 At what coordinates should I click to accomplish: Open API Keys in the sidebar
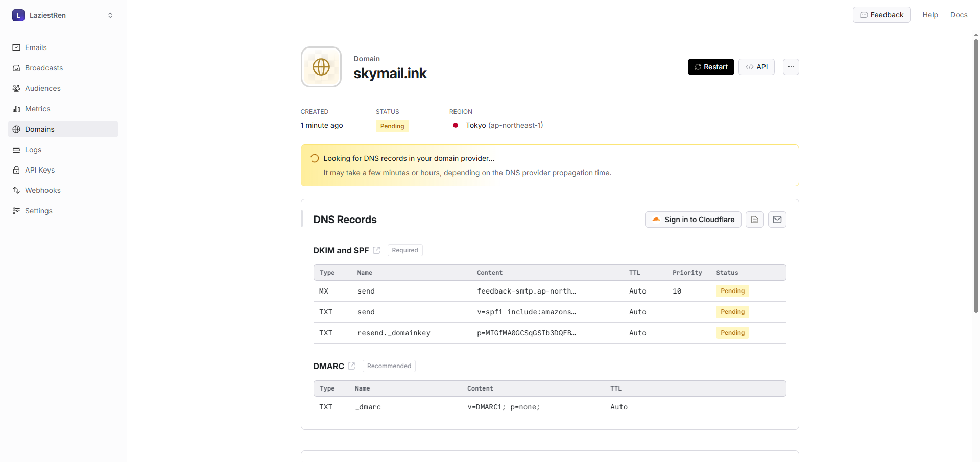(40, 170)
